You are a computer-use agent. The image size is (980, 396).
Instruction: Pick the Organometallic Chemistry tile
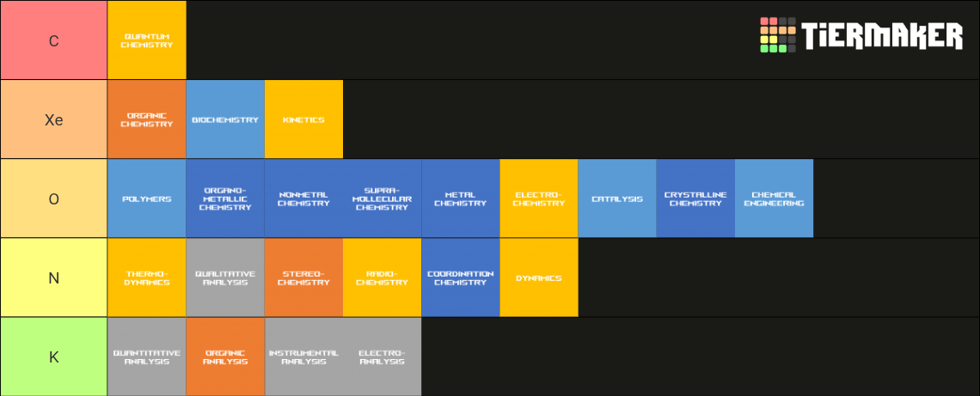pyautogui.click(x=225, y=198)
